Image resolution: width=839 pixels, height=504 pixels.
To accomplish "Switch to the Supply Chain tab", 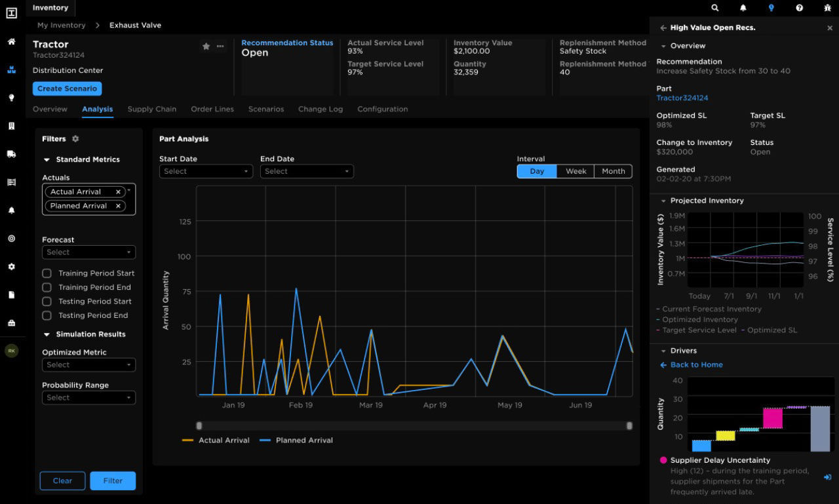I will pos(152,109).
